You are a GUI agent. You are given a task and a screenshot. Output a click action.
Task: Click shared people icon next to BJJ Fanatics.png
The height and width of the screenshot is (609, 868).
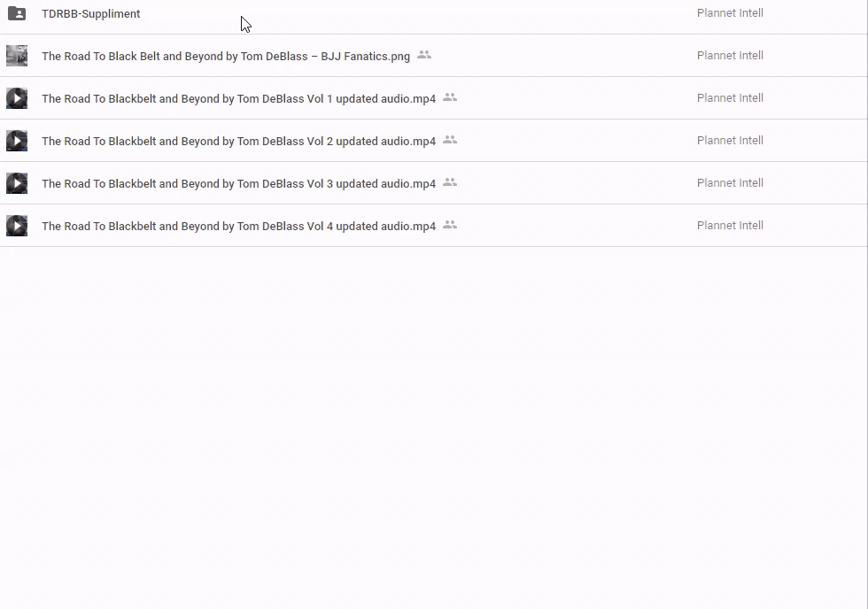click(424, 55)
